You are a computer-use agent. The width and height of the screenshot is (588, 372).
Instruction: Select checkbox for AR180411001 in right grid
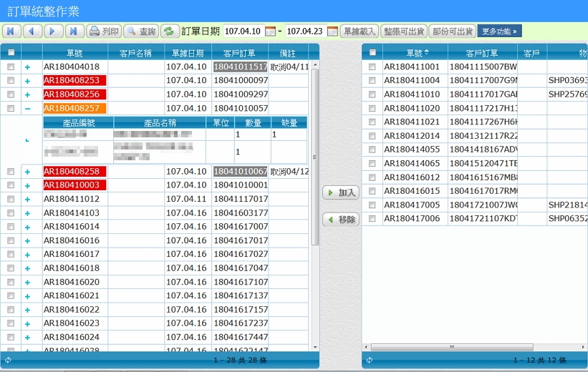coord(372,67)
